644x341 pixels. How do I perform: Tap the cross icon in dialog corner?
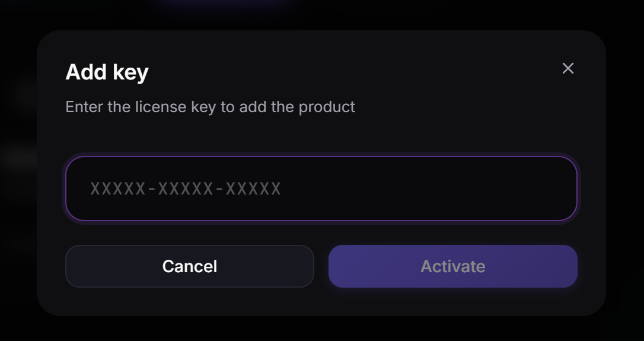click(568, 68)
